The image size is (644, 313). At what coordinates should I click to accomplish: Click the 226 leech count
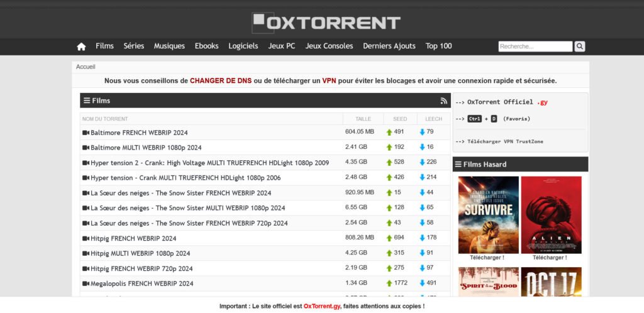pyautogui.click(x=431, y=162)
